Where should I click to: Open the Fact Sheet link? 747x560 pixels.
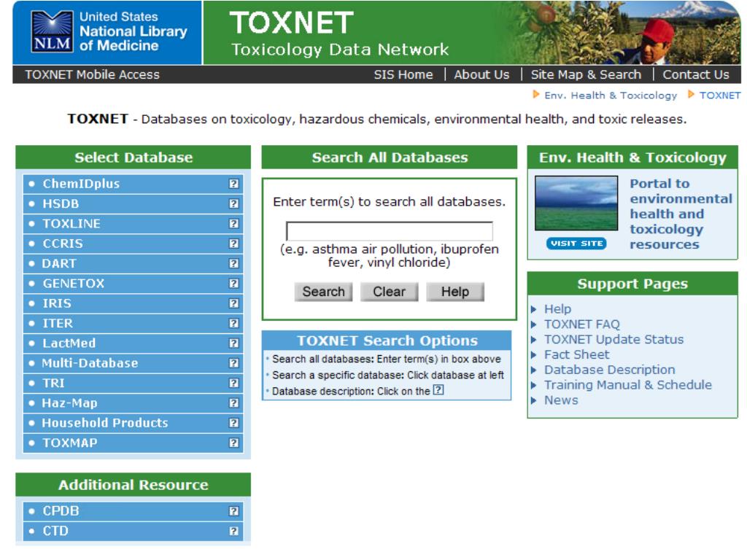[576, 355]
